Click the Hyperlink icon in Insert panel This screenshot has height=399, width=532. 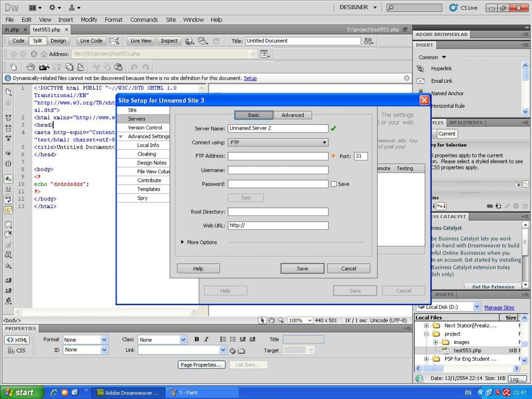pos(421,68)
